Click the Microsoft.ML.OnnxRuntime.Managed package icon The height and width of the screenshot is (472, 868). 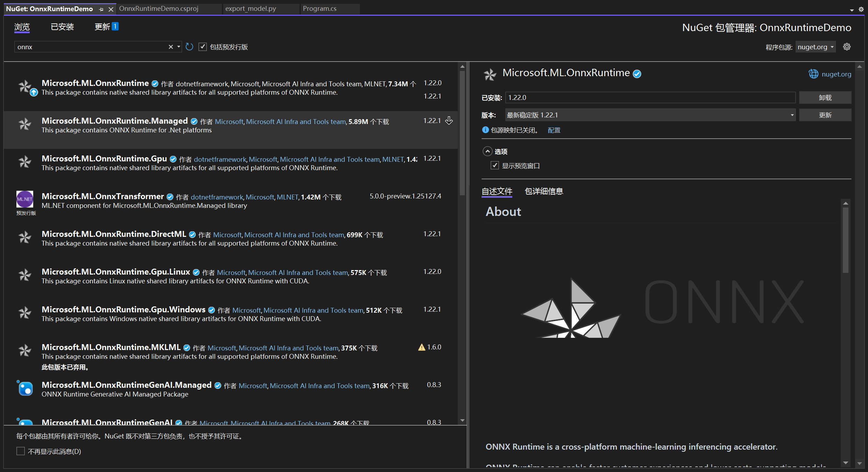(25, 124)
